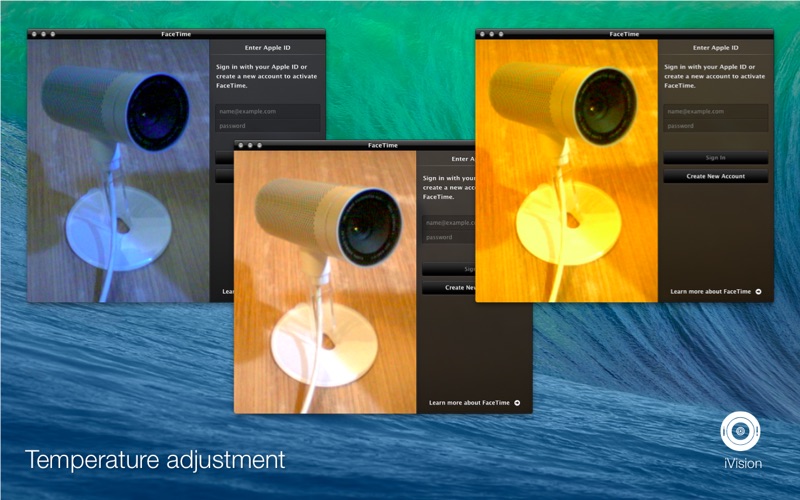Viewport: 800px width, 500px height.
Task: Click the password field in the yellow-tinted FaceTime window
Action: click(715, 126)
